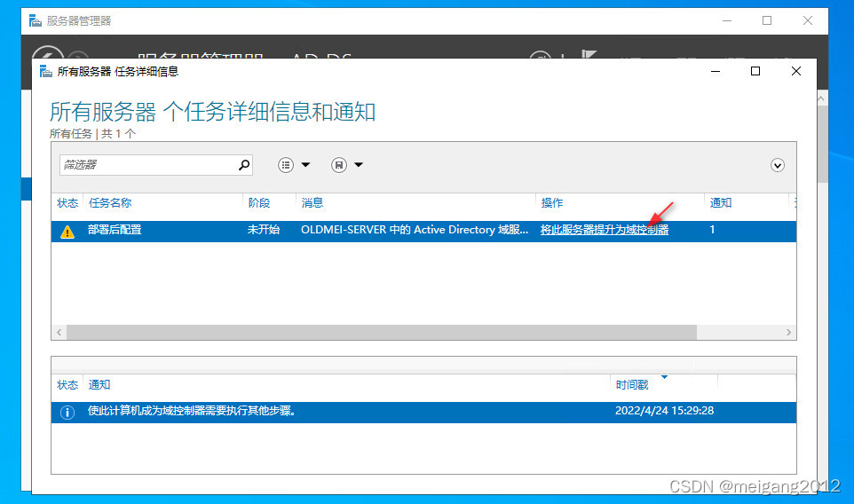Maximize the 任务详细信息 dialog window
The width and height of the screenshot is (854, 504).
point(755,71)
